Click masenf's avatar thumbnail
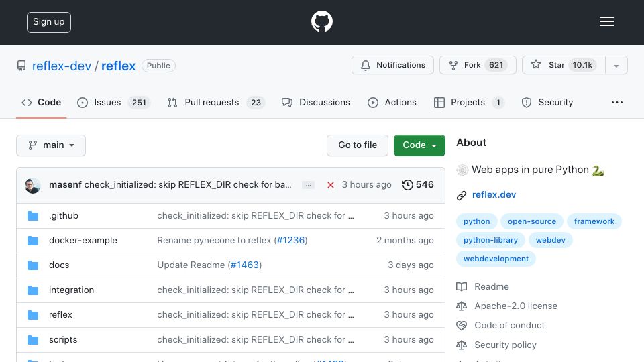Image resolution: width=644 pixels, height=362 pixels. pos(33,186)
